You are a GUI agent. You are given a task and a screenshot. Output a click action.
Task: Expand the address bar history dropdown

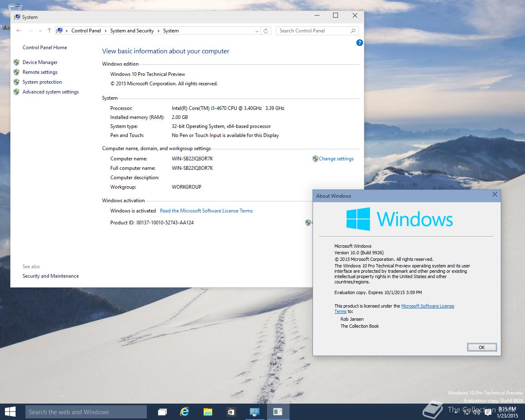(257, 31)
